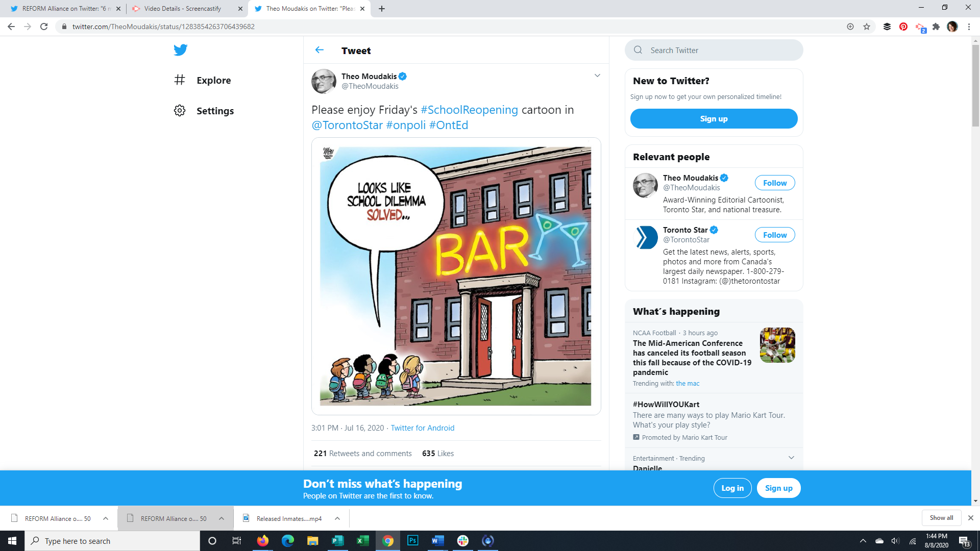The width and height of the screenshot is (980, 551).
Task: Reload the page with the refresh icon
Action: pos(44,27)
